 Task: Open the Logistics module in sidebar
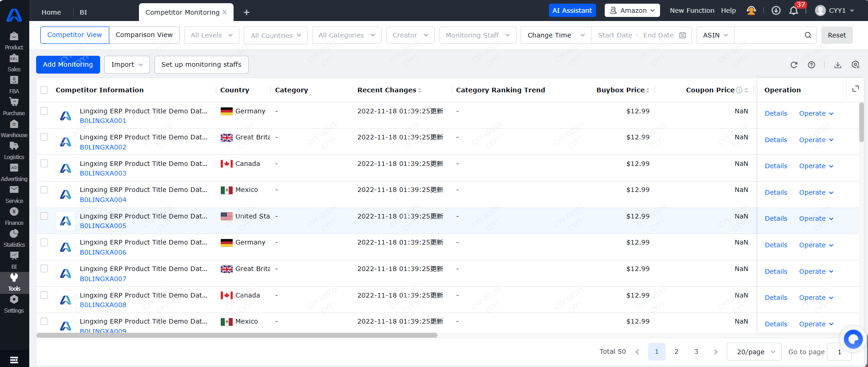coord(14,151)
